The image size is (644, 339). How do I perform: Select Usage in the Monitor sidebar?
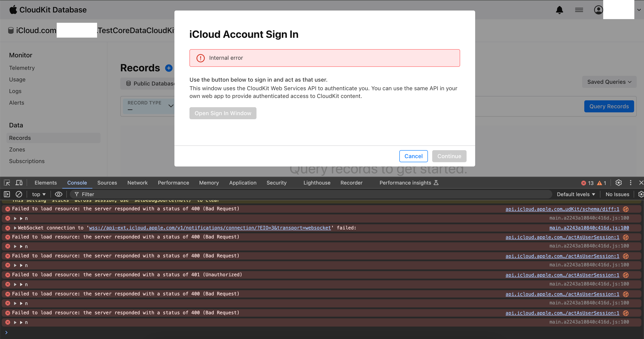(17, 79)
